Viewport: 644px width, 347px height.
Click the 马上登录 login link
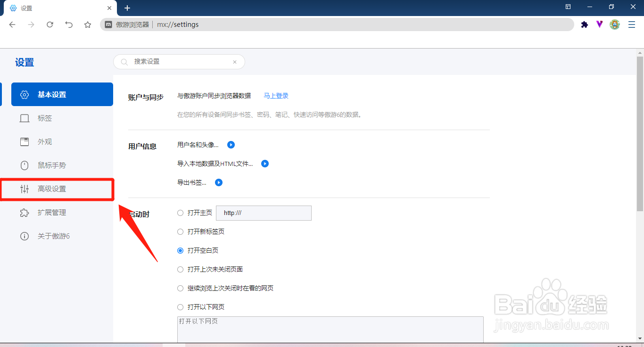pyautogui.click(x=276, y=95)
